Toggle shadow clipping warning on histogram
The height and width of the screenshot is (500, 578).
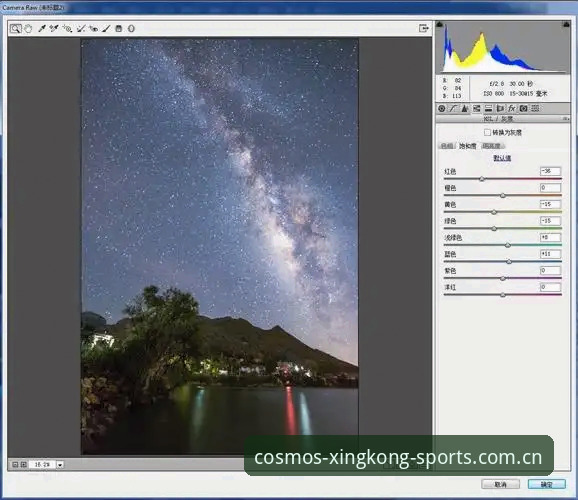coord(439,25)
